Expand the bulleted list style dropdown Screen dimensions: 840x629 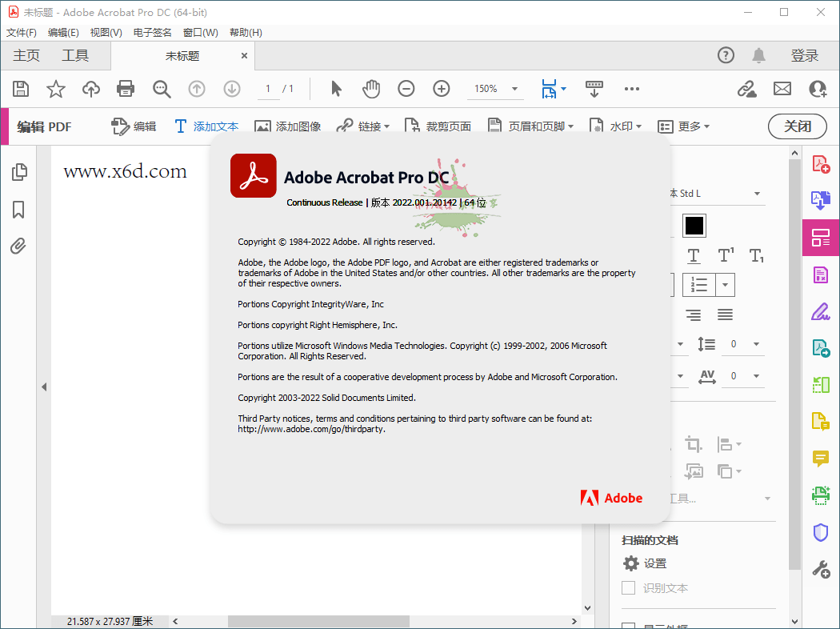click(x=725, y=284)
